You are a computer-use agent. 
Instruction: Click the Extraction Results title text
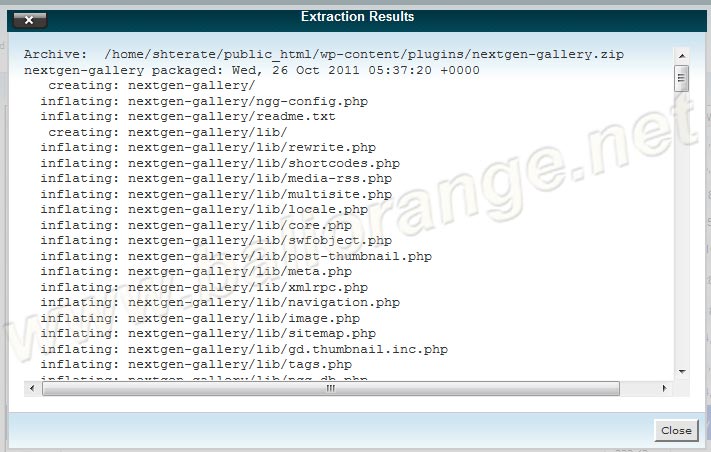click(x=357, y=17)
